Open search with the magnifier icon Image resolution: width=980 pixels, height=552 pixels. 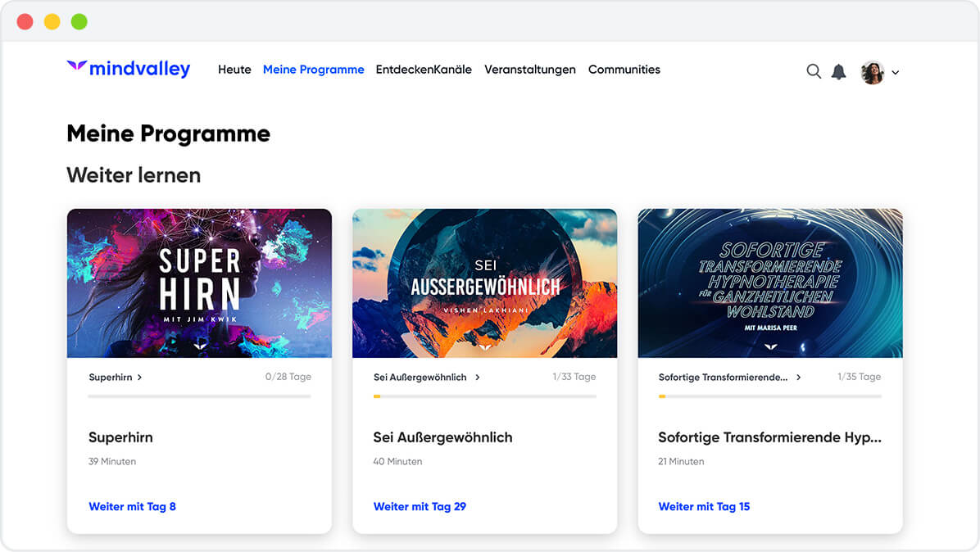[814, 71]
